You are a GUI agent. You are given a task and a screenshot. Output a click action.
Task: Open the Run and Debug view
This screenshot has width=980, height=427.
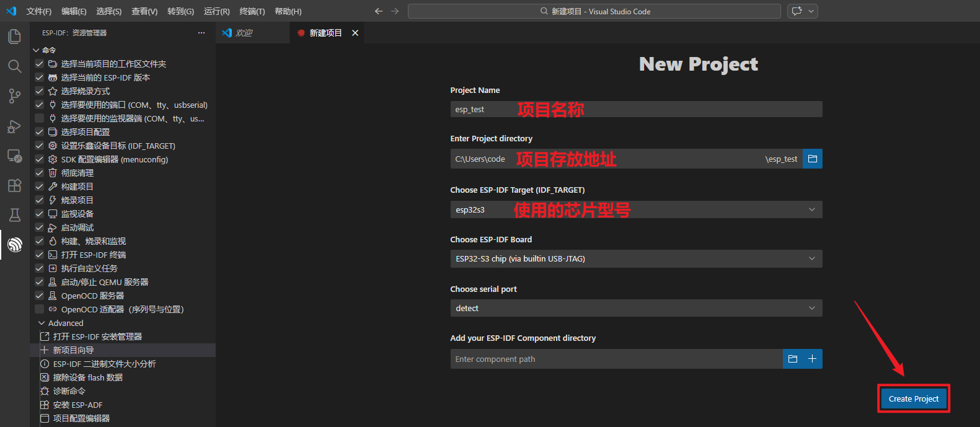14,126
